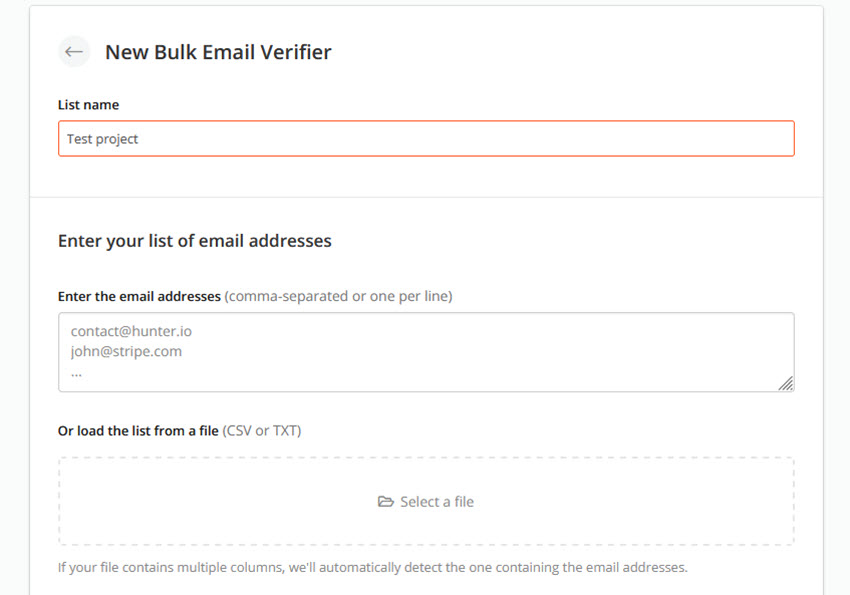Click the "contact@hunter.io" placeholder line
This screenshot has width=850, height=595.
pos(131,328)
